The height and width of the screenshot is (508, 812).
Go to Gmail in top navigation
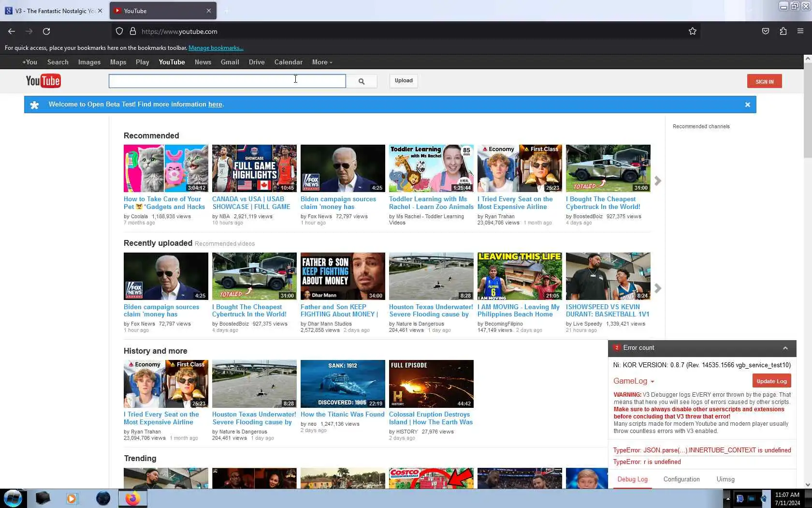pos(230,62)
